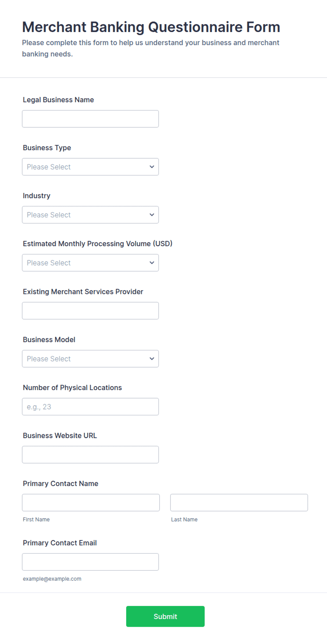Focus the Business Website URL field
This screenshot has width=327, height=644.
tap(90, 455)
